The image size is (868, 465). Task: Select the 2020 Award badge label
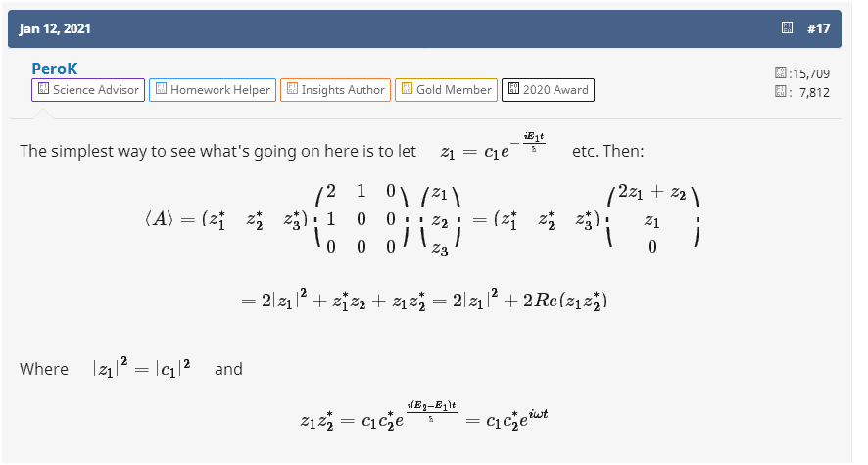(x=555, y=90)
